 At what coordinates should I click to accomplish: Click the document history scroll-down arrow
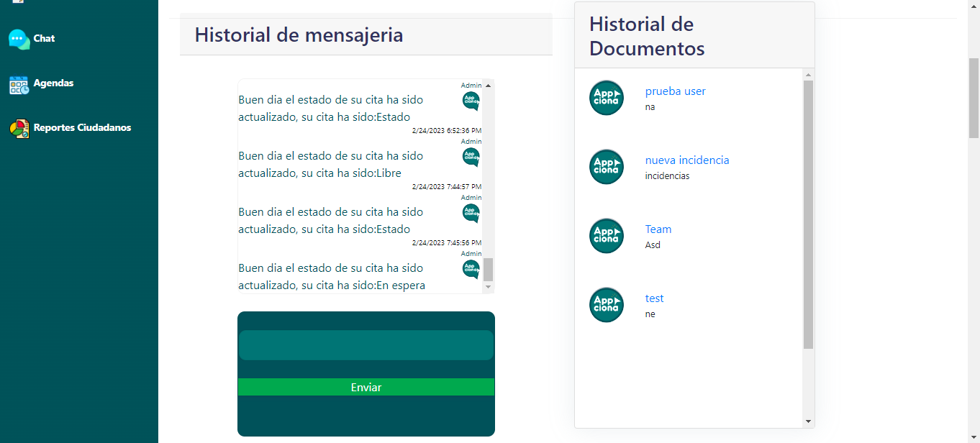pyautogui.click(x=808, y=421)
